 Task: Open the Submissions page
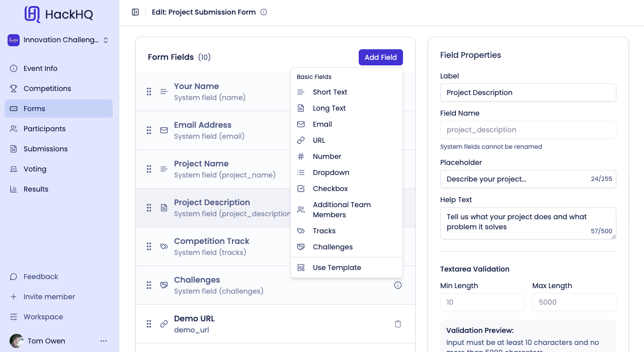pos(45,149)
